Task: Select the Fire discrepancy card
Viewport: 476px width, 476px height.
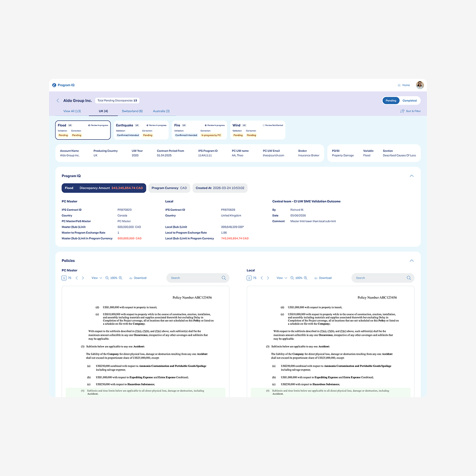Action: tap(199, 130)
